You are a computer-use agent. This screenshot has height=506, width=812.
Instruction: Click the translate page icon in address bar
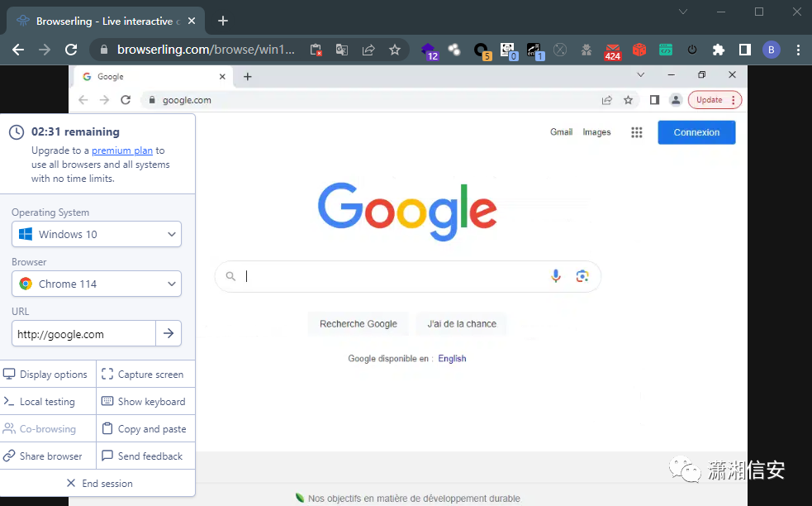[x=342, y=50]
